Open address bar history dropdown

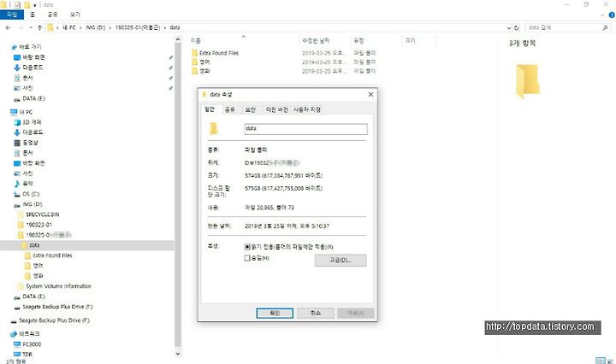[509, 28]
